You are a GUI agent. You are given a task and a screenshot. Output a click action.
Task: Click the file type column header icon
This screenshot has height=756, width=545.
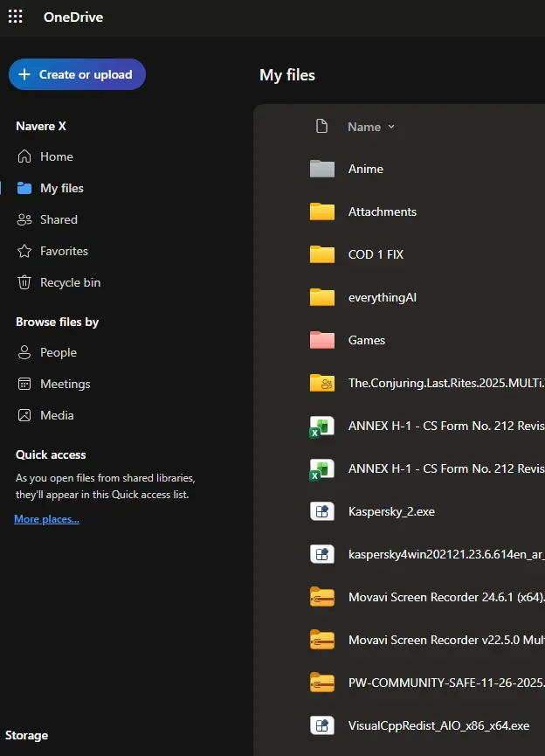point(321,127)
